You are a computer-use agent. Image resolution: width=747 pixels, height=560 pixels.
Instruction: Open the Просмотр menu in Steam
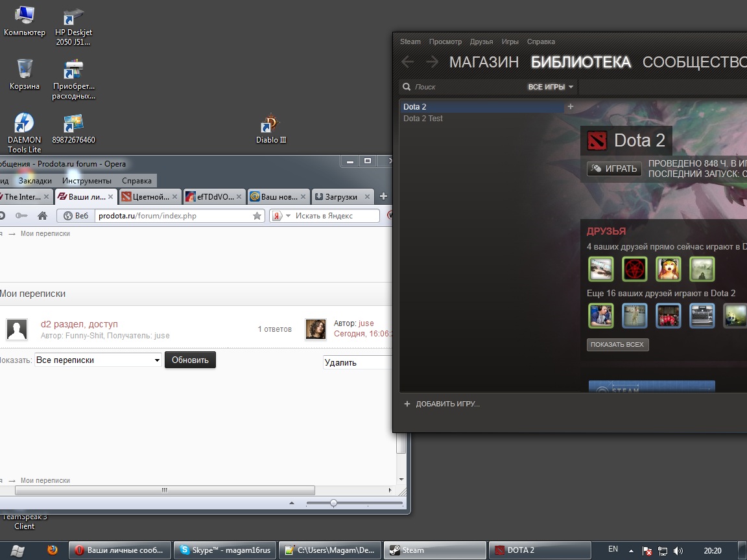pyautogui.click(x=445, y=41)
